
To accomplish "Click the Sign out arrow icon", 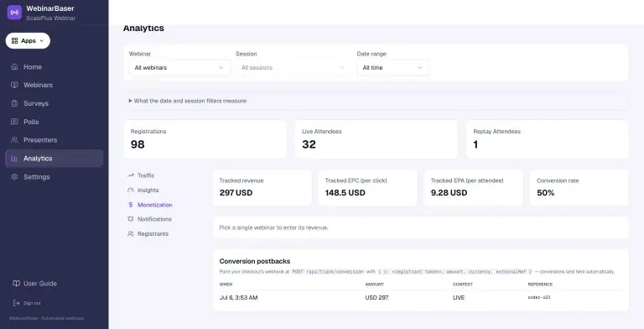I will [x=17, y=303].
